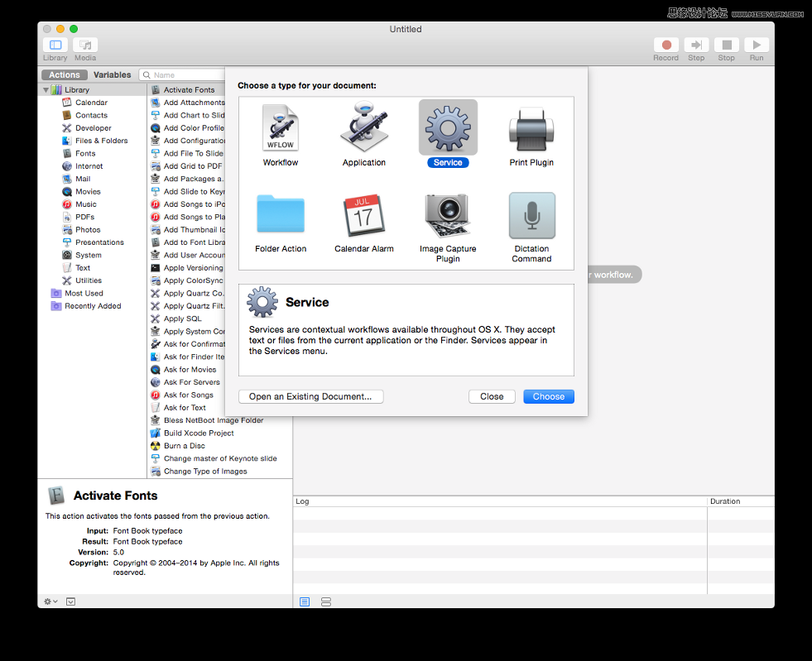Open the Media browser toolbar button

pyautogui.click(x=85, y=45)
